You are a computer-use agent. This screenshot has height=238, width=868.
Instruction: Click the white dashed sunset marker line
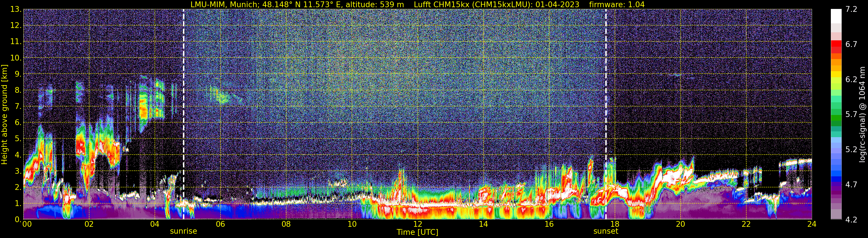(606, 114)
